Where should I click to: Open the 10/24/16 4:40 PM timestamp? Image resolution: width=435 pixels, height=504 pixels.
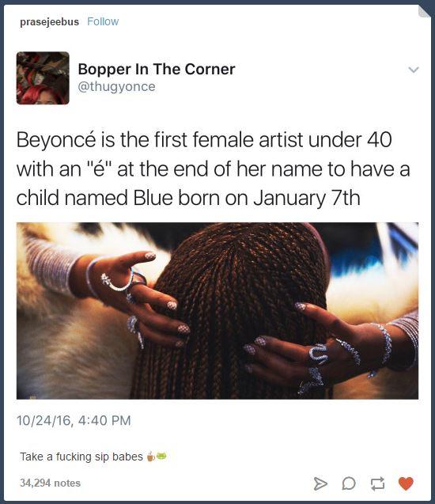74,420
